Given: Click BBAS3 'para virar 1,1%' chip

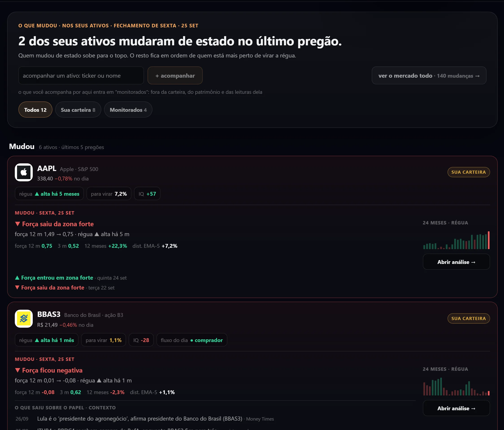Looking at the screenshot, I should (103, 340).
